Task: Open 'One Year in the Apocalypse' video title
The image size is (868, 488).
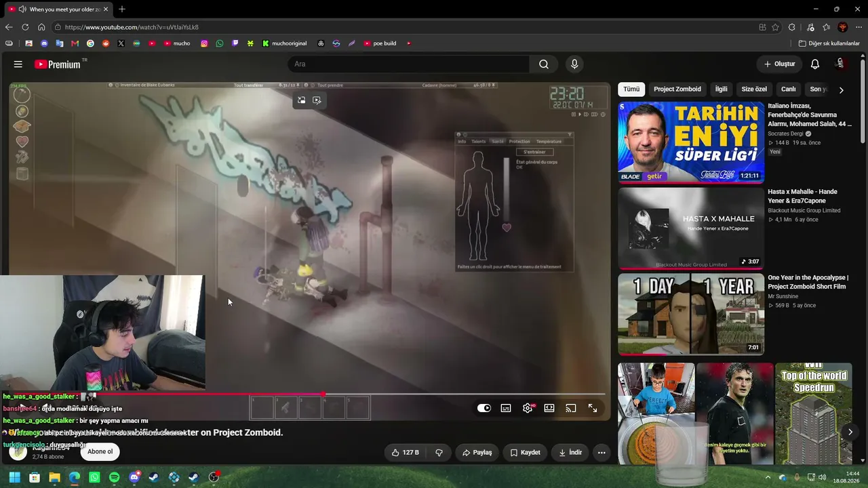Action: tap(808, 282)
